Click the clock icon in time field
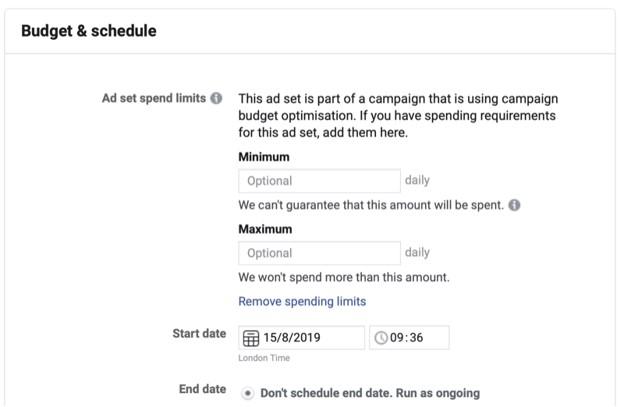624x407 pixels. (380, 338)
